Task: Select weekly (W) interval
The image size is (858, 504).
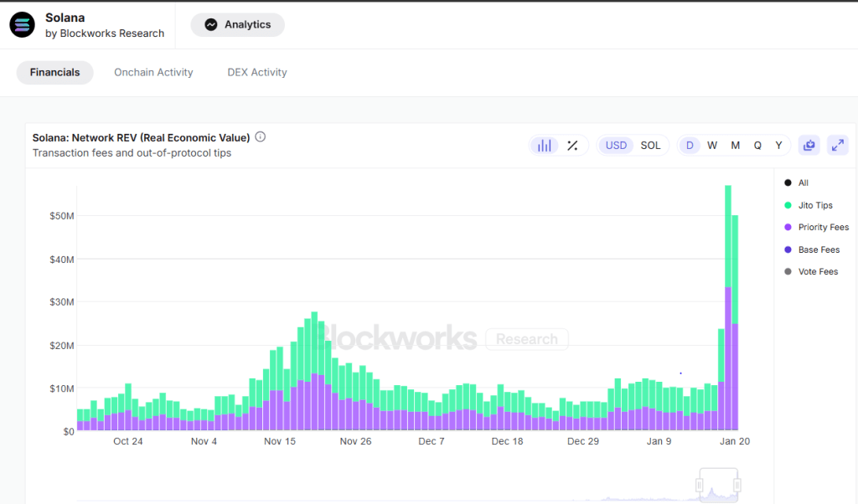Action: click(x=712, y=146)
